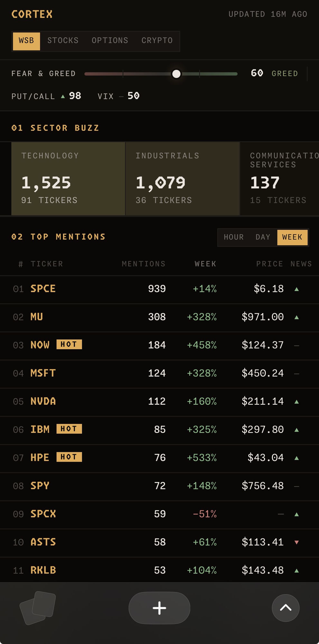The height and width of the screenshot is (644, 319).
Task: Click the HOT badge beside NOW
Action: (x=69, y=344)
